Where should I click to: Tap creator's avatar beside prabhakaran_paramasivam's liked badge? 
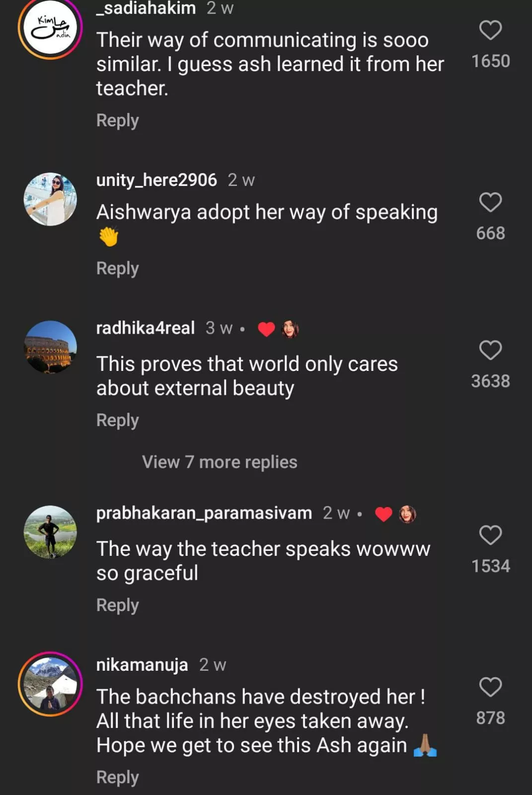click(x=407, y=514)
